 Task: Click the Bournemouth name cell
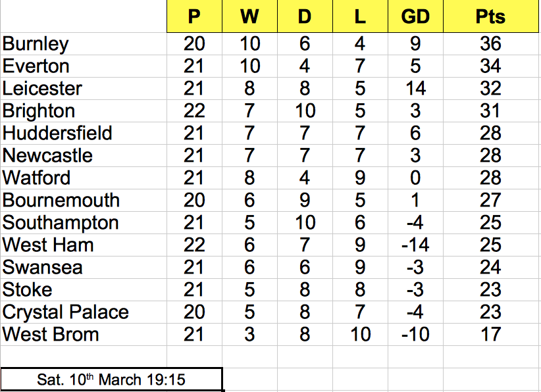click(x=84, y=201)
